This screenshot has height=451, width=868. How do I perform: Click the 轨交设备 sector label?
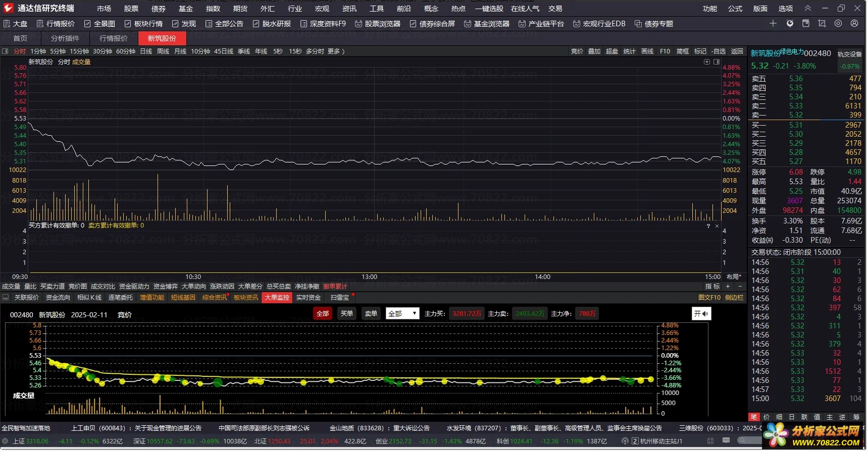850,54
